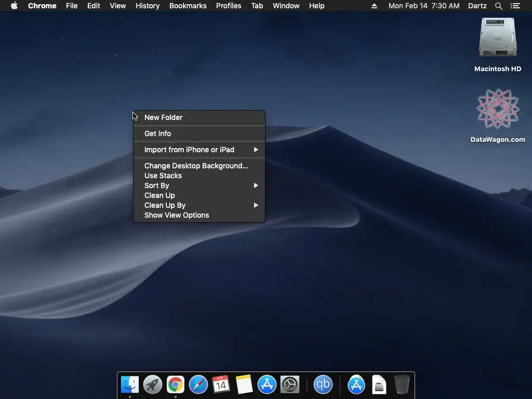Open the Tab menu

pyautogui.click(x=257, y=6)
